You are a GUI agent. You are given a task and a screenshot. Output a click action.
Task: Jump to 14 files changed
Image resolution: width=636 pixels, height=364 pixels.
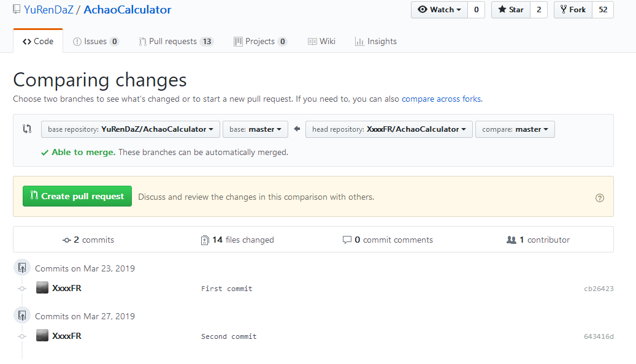(x=237, y=240)
